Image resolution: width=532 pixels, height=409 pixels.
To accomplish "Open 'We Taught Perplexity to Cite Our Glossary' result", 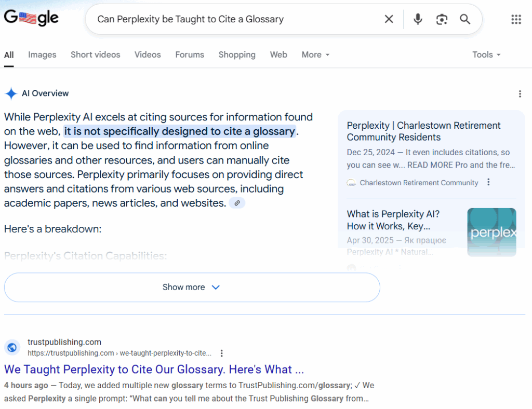I will (x=154, y=370).
